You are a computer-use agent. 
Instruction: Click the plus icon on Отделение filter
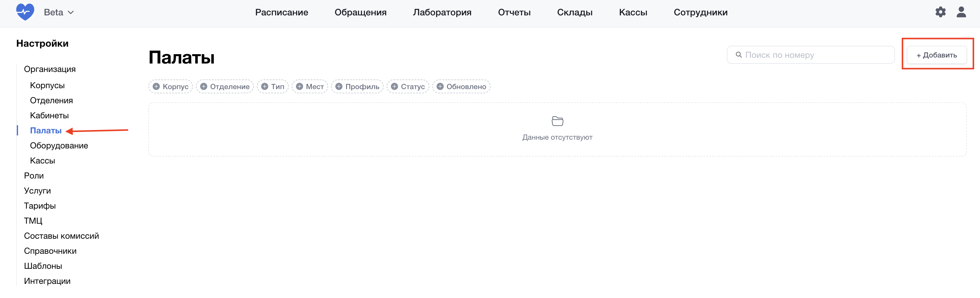pos(203,86)
